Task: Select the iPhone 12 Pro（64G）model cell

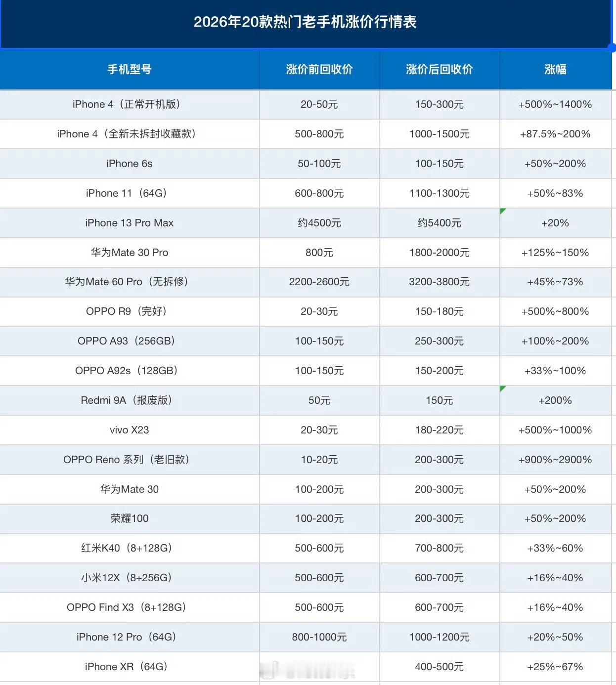Action: 130,637
